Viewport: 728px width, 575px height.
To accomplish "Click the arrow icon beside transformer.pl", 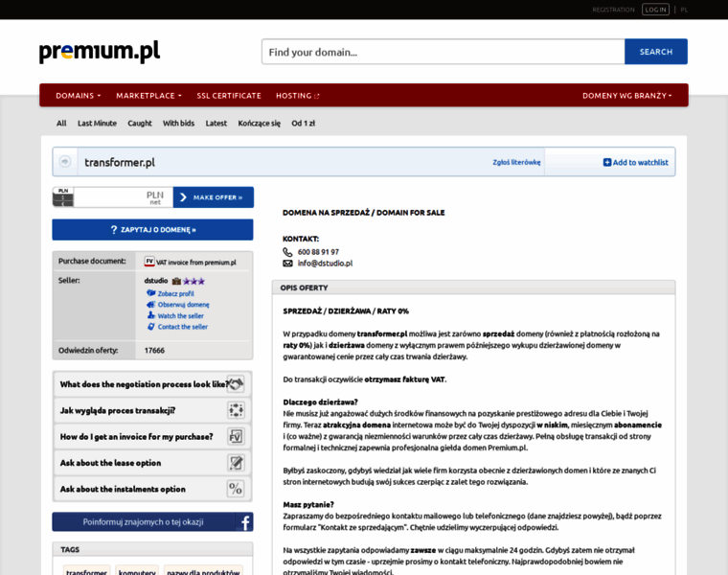I will pos(65,162).
